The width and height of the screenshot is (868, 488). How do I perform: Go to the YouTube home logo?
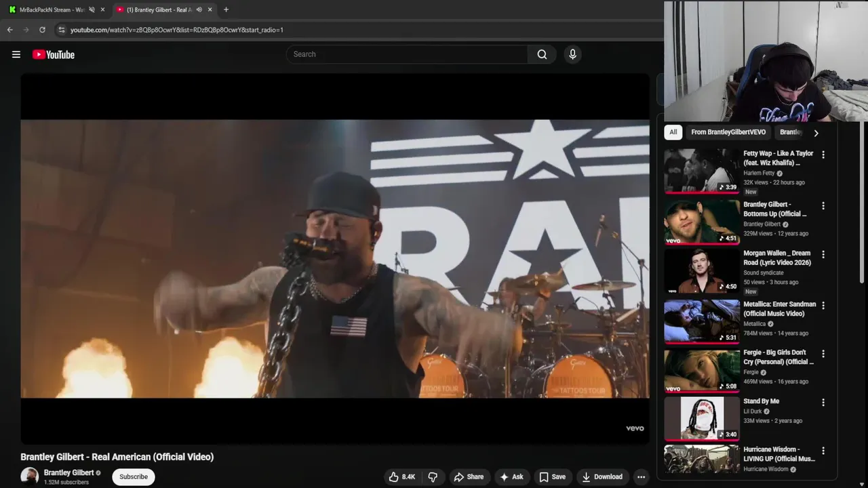54,54
